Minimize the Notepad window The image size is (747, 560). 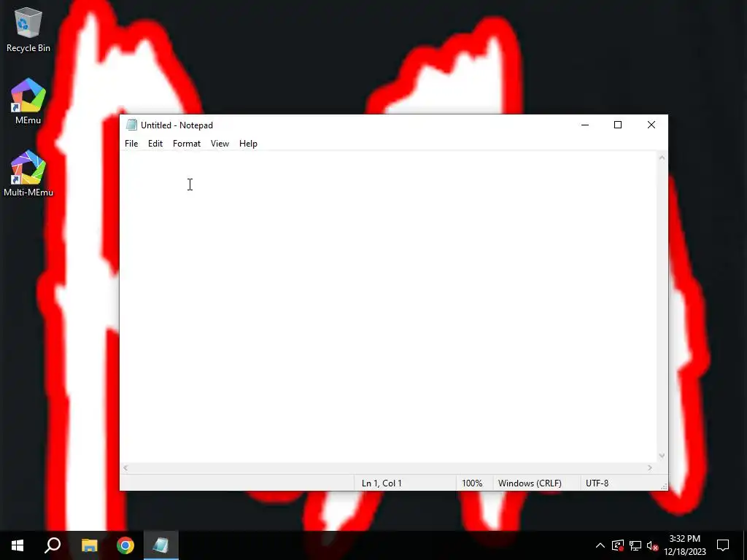point(585,125)
